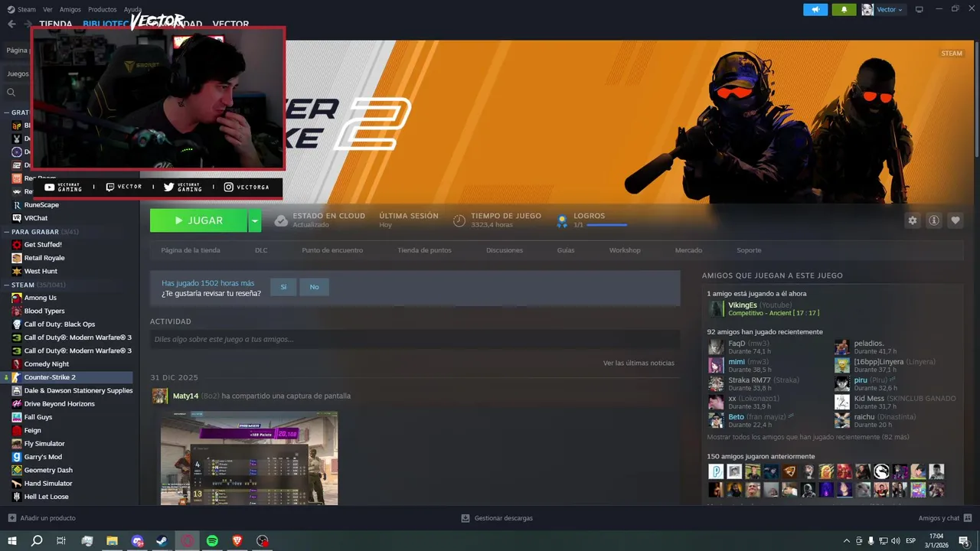Click the Geometry Dash game icon

(x=17, y=470)
